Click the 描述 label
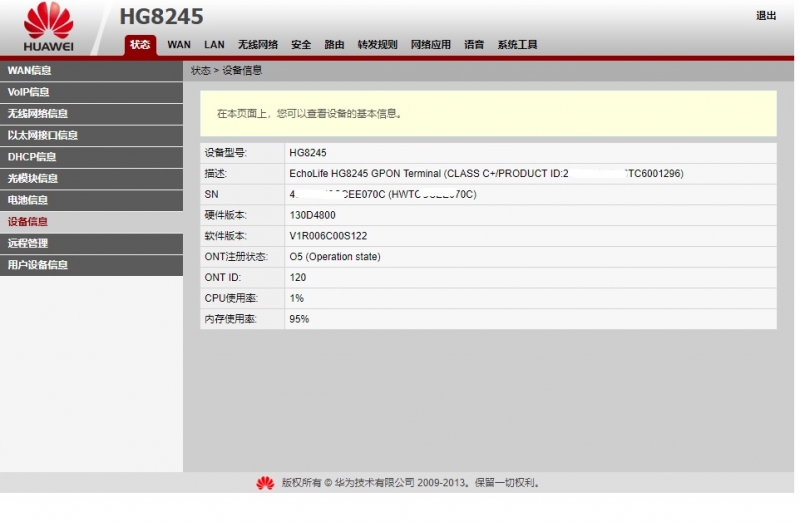Image resolution: width=800 pixels, height=522 pixels. click(x=215, y=173)
